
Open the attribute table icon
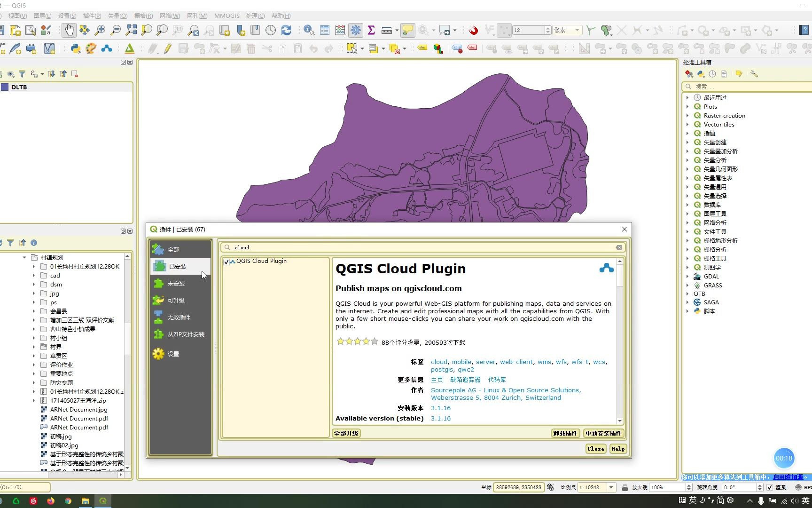click(325, 31)
